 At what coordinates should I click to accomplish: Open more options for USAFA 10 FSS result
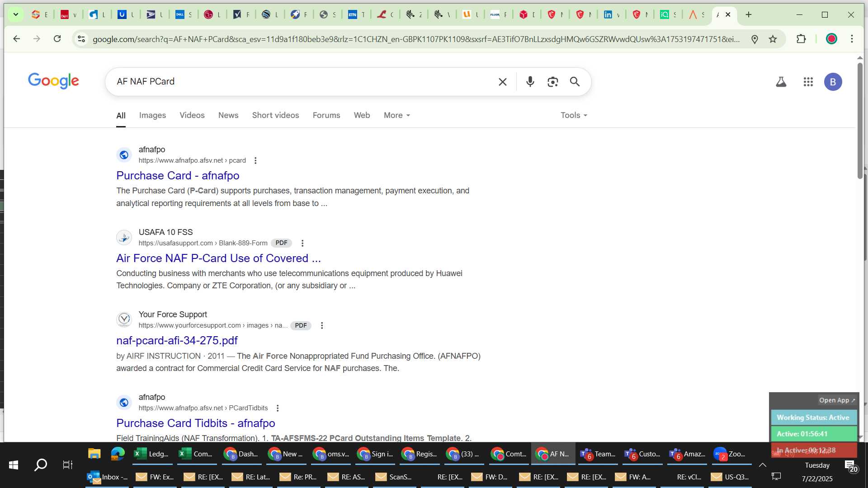point(302,243)
